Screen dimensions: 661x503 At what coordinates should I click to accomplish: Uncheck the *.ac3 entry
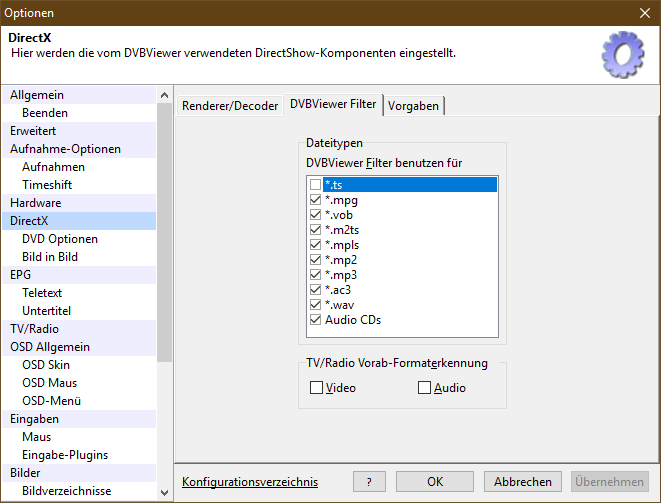pyautogui.click(x=315, y=290)
